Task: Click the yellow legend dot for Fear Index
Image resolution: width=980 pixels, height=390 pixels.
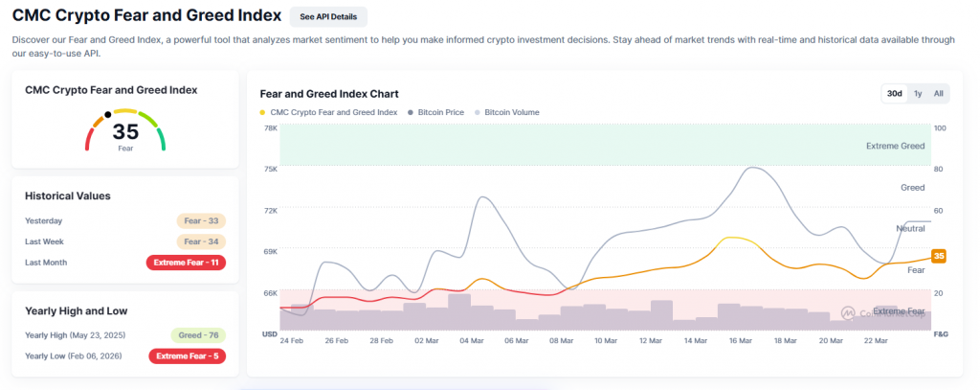Action: (x=263, y=112)
